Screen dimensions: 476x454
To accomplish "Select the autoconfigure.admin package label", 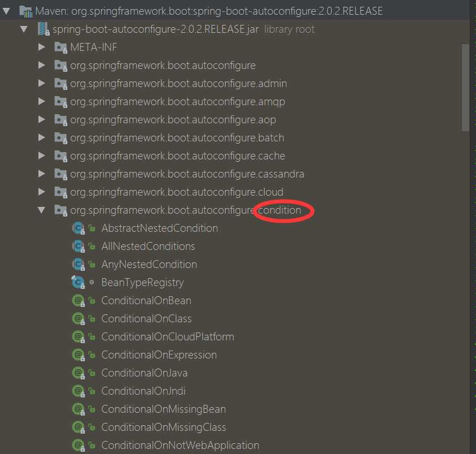I will tap(178, 84).
